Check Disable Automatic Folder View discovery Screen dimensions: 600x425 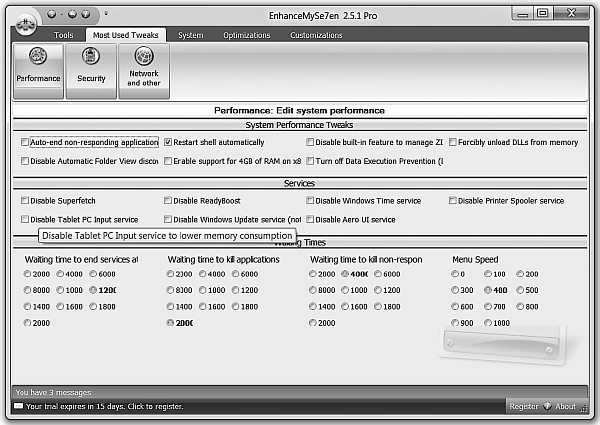(x=25, y=161)
